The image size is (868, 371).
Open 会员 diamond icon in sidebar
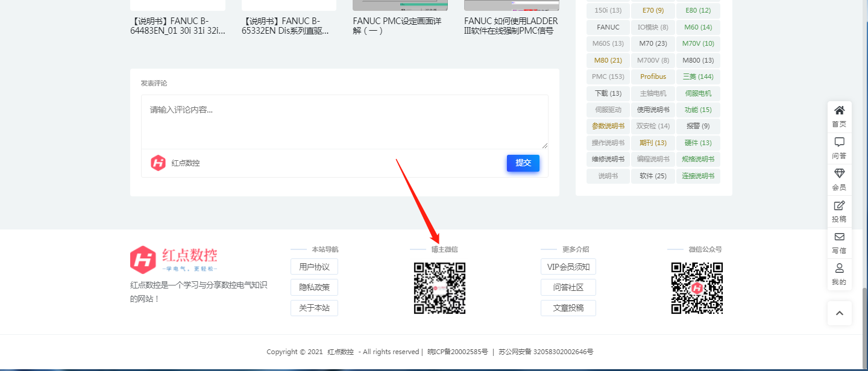(x=839, y=179)
